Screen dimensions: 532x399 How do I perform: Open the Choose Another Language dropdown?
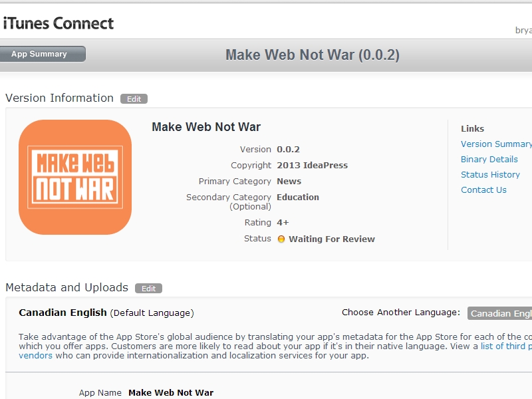coord(499,313)
